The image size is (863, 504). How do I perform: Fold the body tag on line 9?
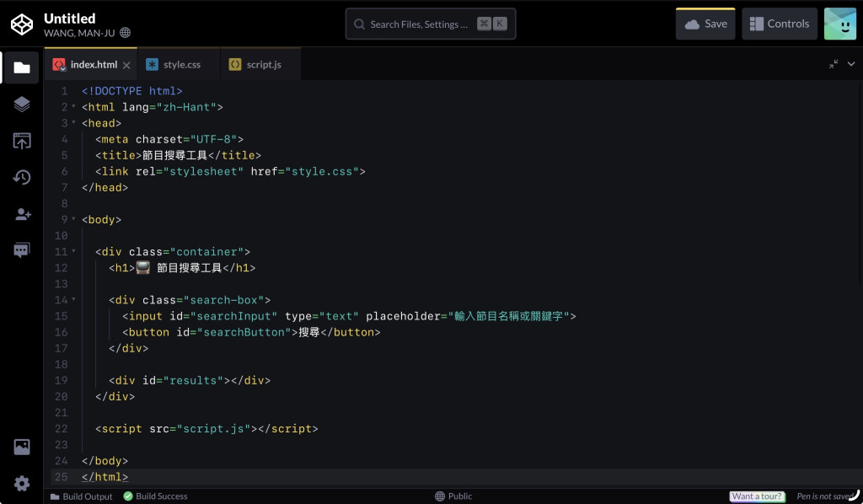[74, 219]
